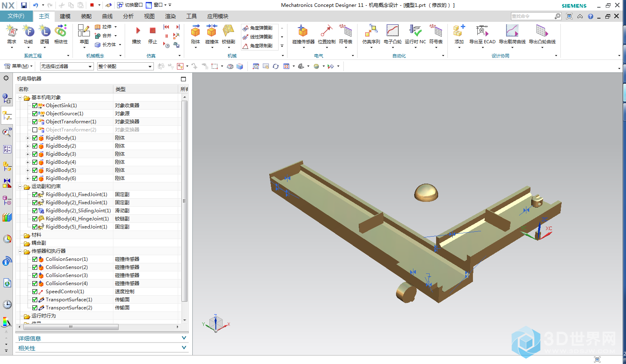Click 导出载荷曲线 (Export Load Curve)
The image size is (626, 364).
point(512,34)
